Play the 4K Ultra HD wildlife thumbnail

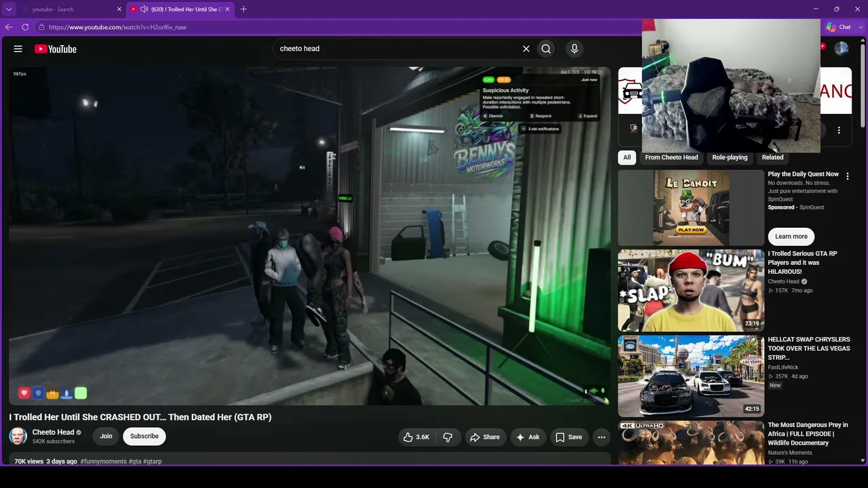point(691,443)
